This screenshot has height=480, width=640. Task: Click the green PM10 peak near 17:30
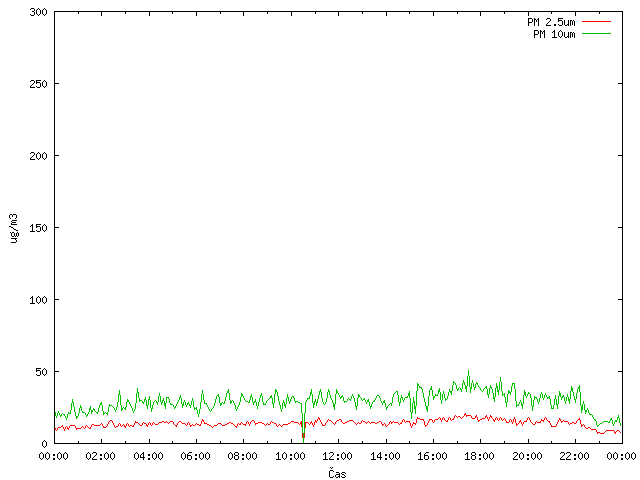469,371
